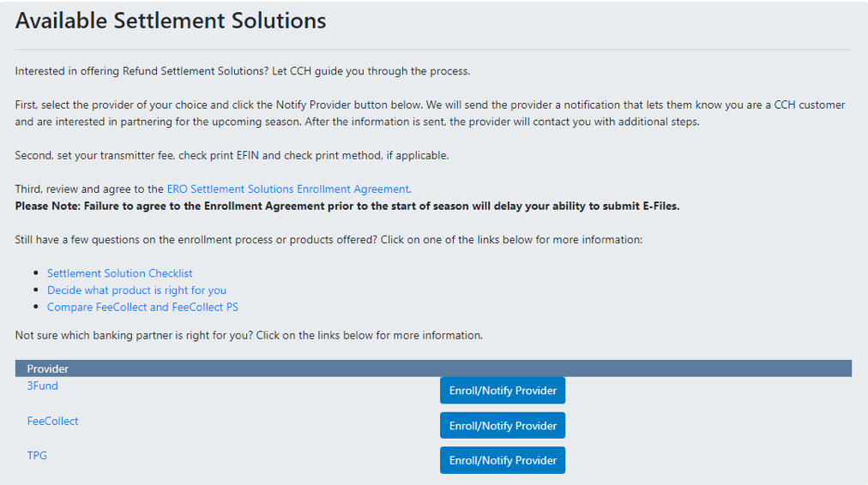868x485 pixels.
Task: Click the bold 'Please Note' warning text
Action: pos(347,207)
